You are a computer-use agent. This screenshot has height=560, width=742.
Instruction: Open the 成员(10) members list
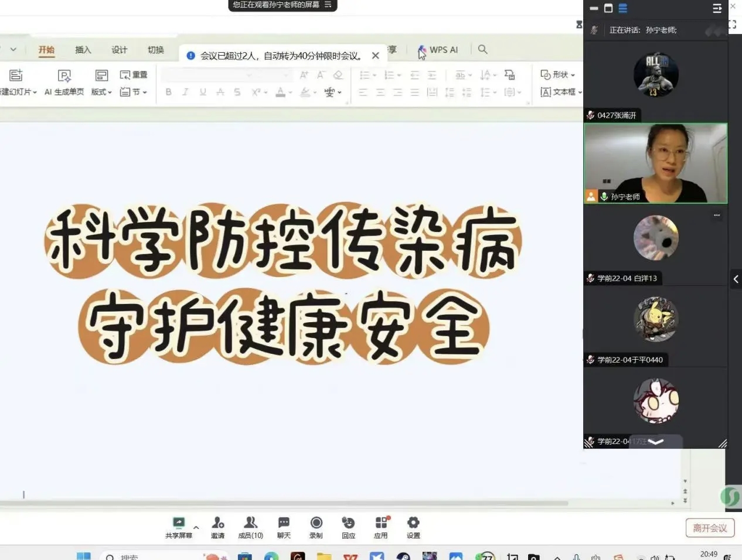coord(250,523)
